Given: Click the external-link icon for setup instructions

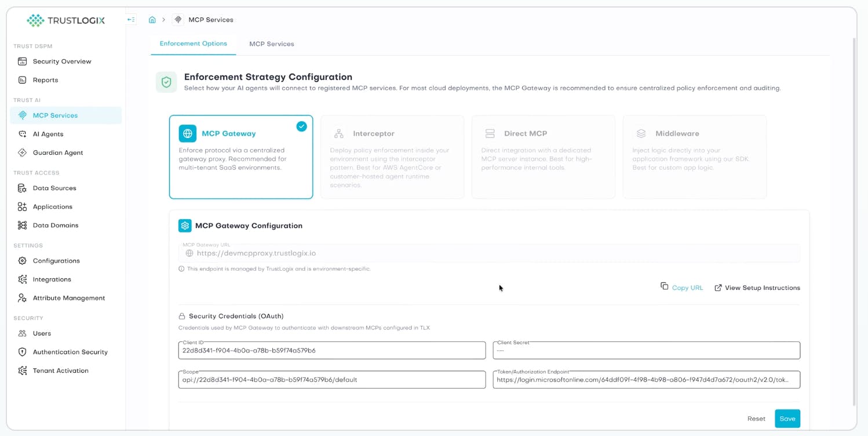Looking at the screenshot, I should tap(718, 288).
